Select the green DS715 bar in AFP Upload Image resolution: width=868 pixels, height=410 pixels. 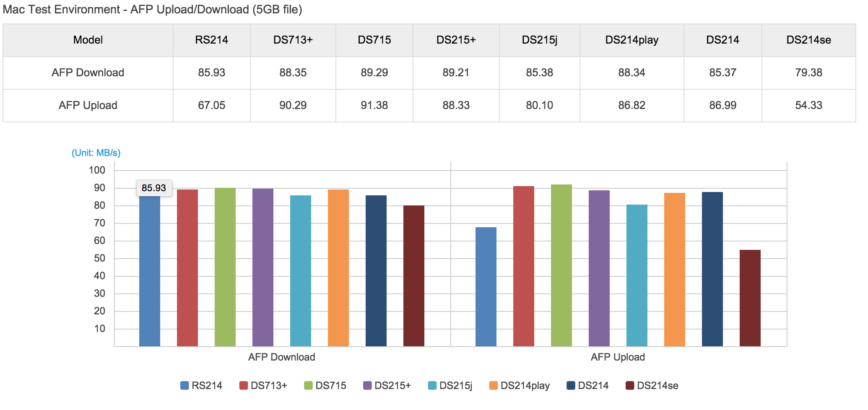pos(561,265)
